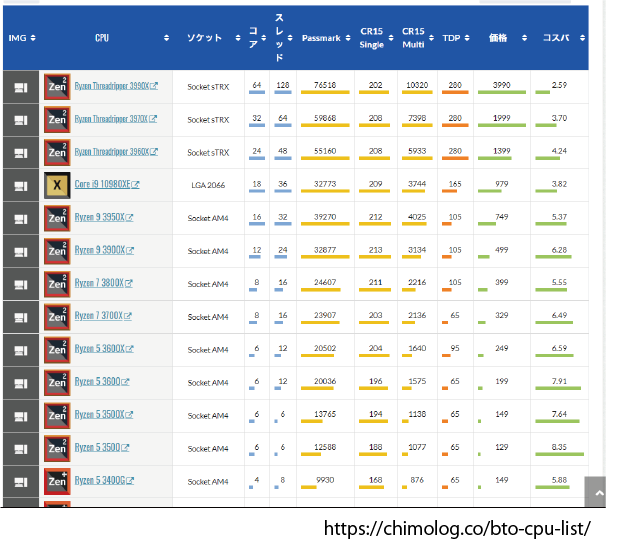
Task: Open image icon for Ryzen 7 3800X row
Action: pos(21,285)
